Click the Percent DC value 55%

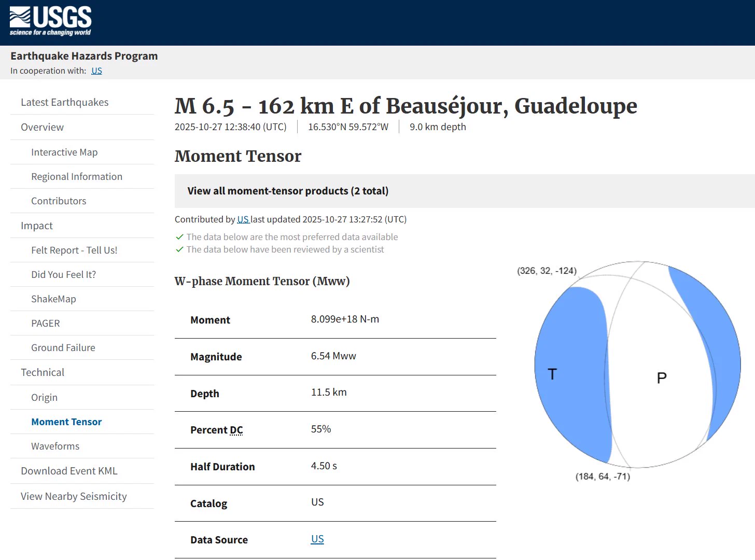click(321, 429)
